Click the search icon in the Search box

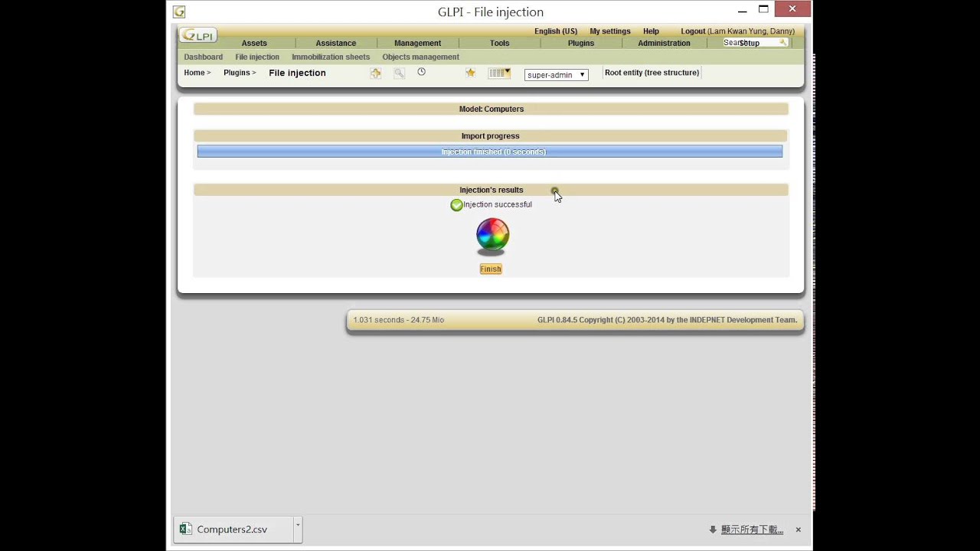[782, 43]
